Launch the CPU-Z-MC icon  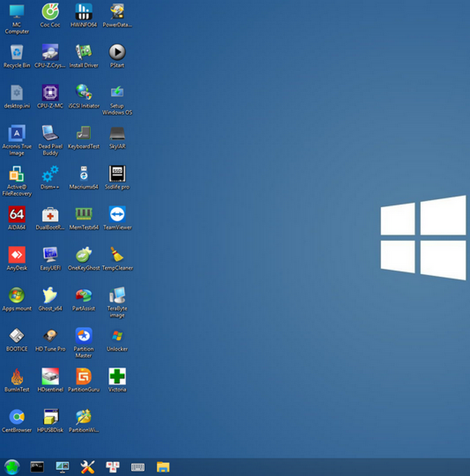pos(50,96)
